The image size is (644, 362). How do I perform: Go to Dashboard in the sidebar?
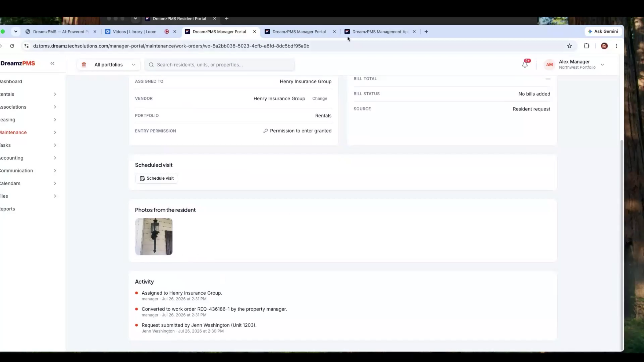coord(11,82)
